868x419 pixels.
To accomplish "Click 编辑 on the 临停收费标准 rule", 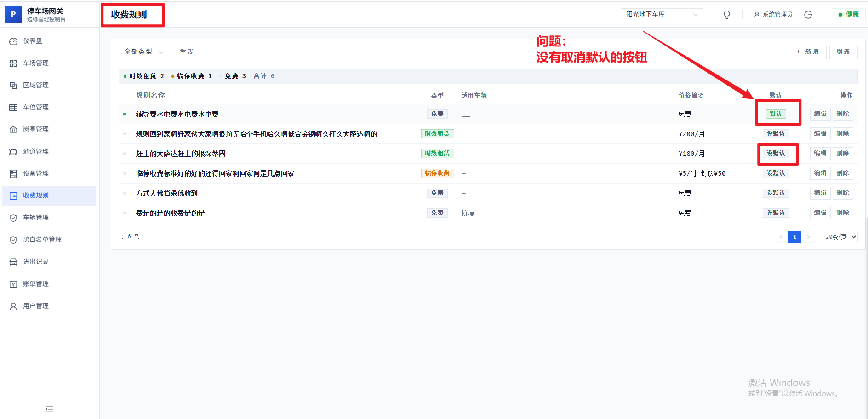I will coord(820,173).
